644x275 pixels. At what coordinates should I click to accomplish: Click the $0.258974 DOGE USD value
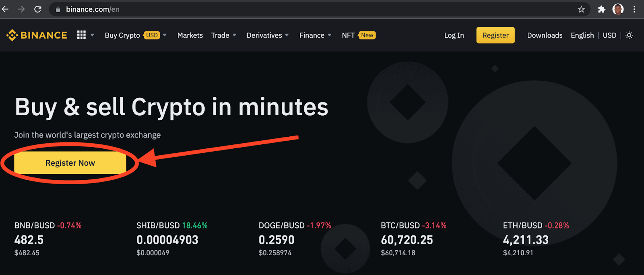(x=275, y=253)
